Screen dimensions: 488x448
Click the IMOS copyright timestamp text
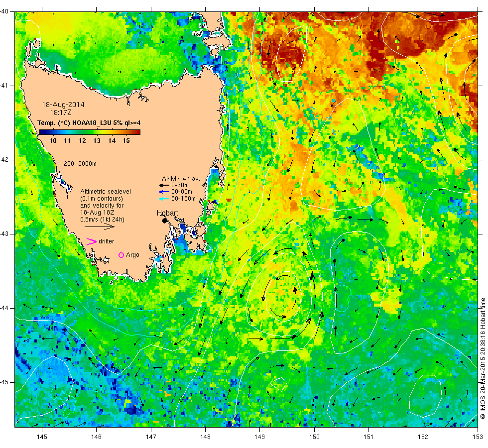(483, 358)
